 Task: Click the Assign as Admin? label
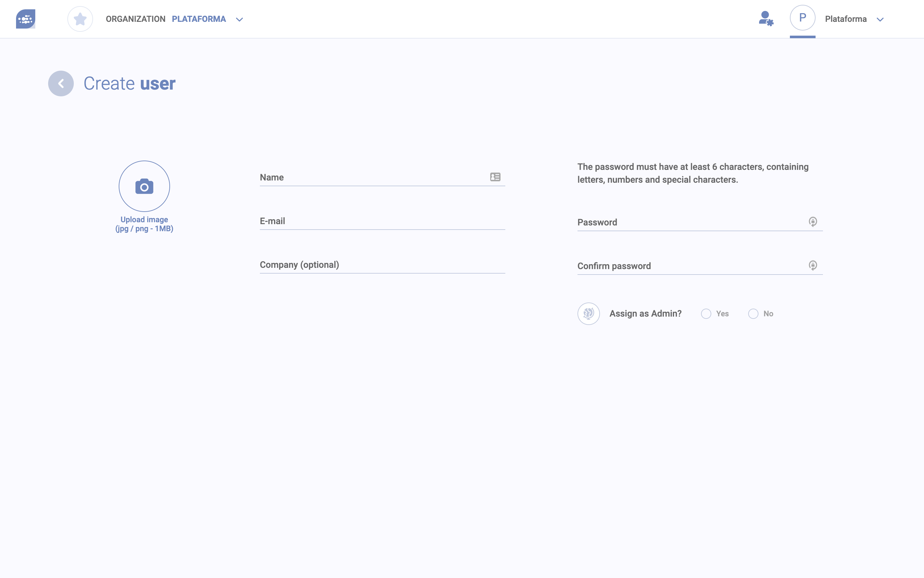coord(645,313)
